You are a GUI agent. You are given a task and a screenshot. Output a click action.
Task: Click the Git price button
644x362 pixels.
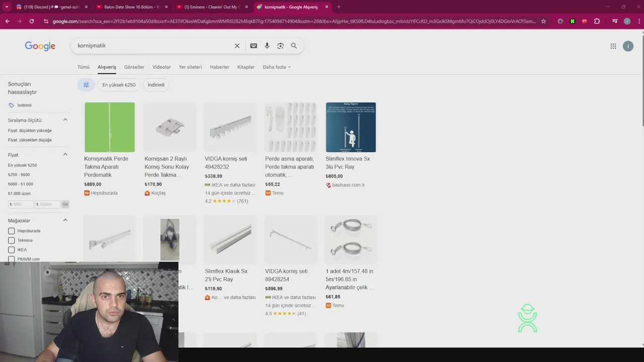pyautogui.click(x=65, y=205)
